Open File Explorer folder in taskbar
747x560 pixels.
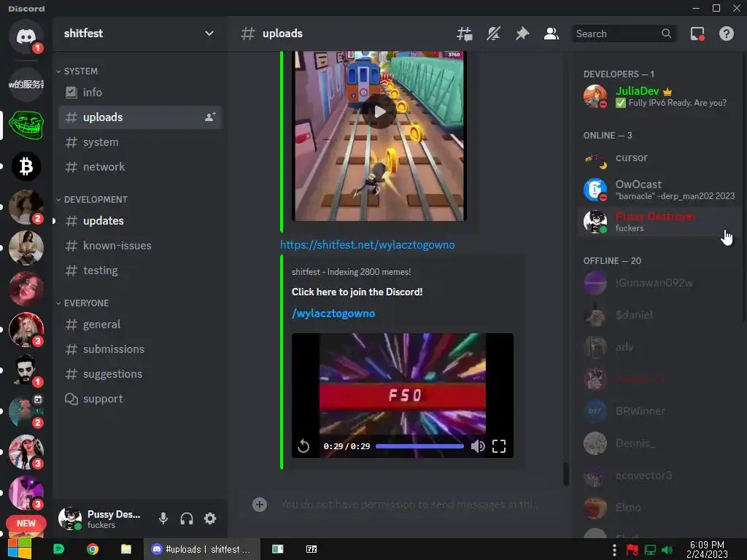click(x=125, y=549)
